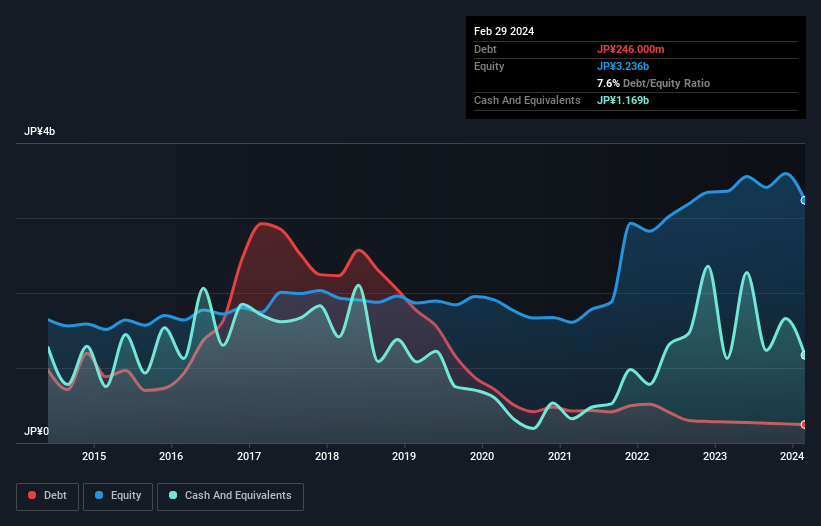Click the JP¥246.000m debt value
This screenshot has width=821, height=526.
pos(630,49)
